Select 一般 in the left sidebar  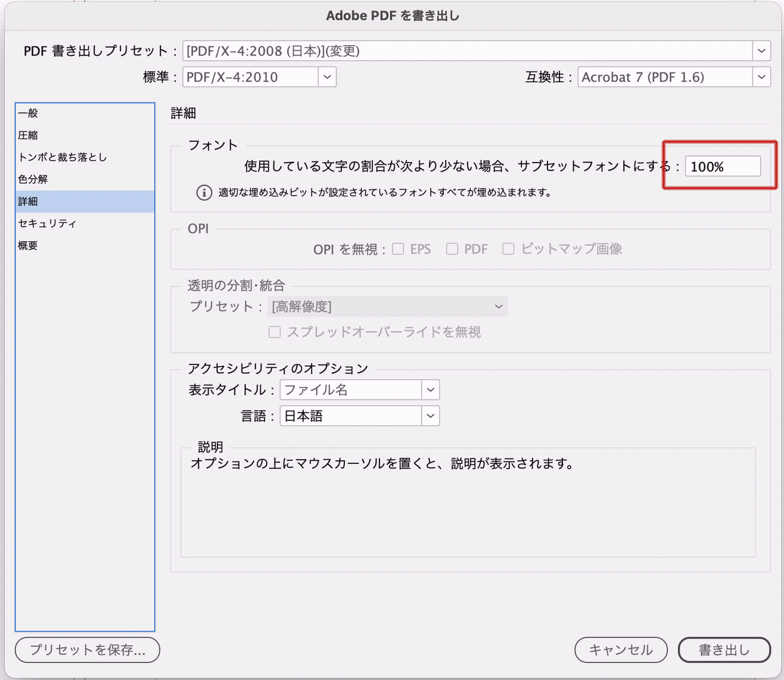pyautogui.click(x=28, y=113)
